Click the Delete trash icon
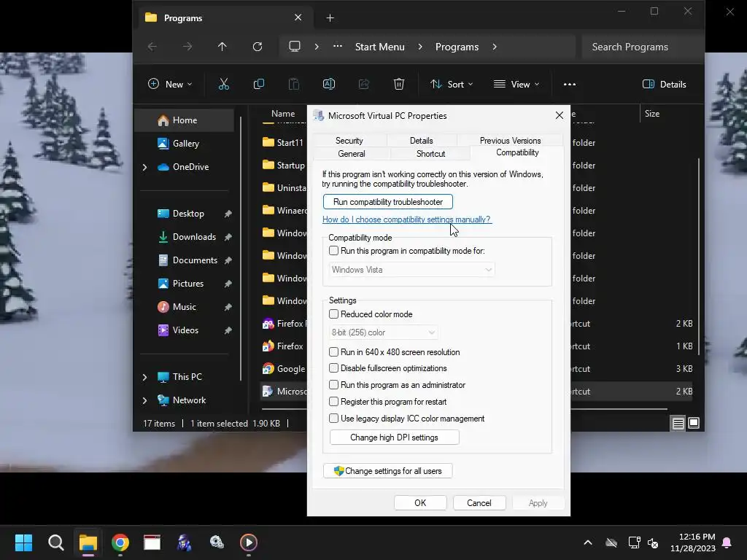Image resolution: width=747 pixels, height=560 pixels. [x=399, y=85]
